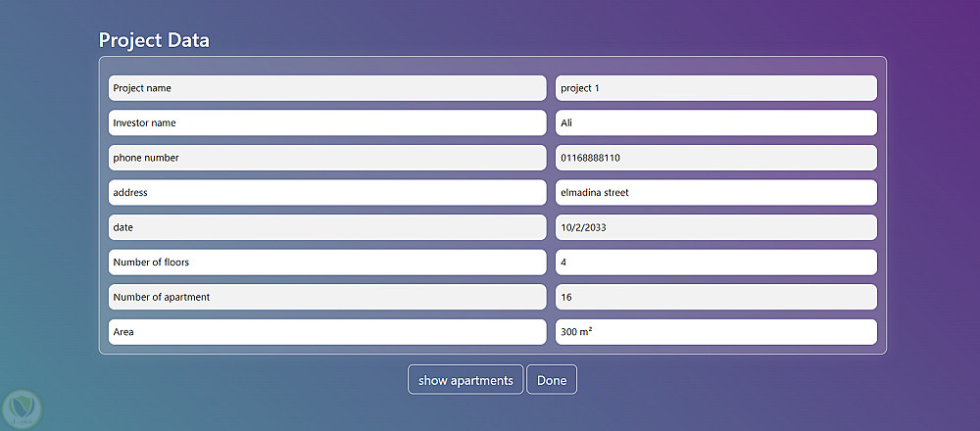Select the phone number label field
This screenshot has height=431, width=980.
326,158
